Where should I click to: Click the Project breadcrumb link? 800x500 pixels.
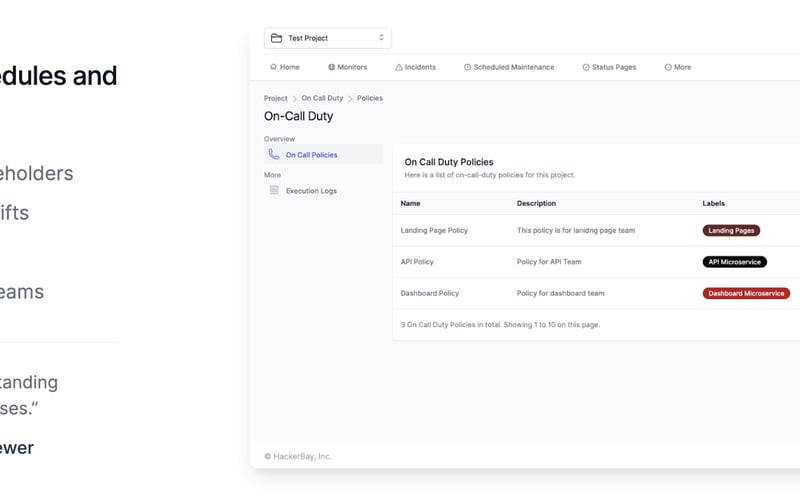coord(276,98)
